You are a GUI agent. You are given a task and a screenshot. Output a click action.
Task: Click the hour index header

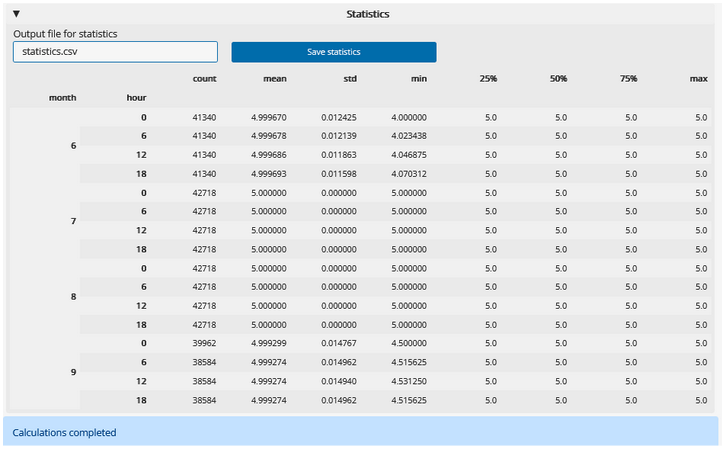pos(136,98)
